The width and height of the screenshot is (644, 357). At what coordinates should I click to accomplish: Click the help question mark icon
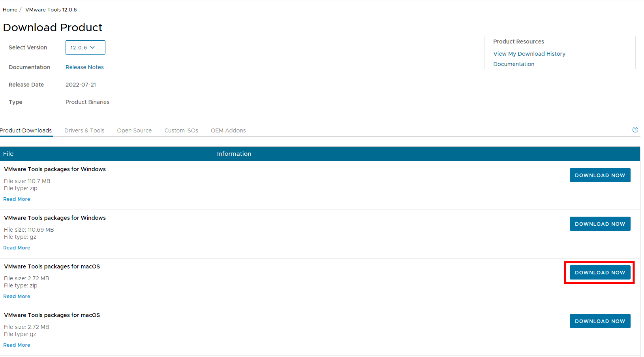(x=635, y=130)
